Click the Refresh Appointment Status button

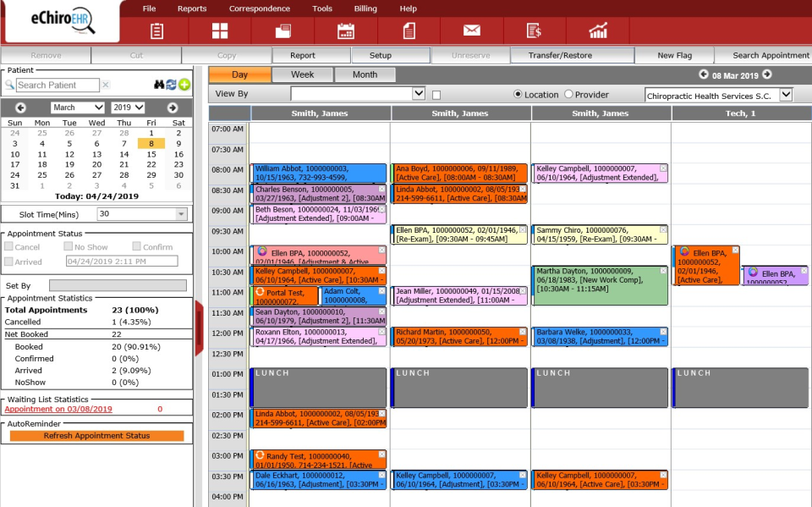coord(97,435)
